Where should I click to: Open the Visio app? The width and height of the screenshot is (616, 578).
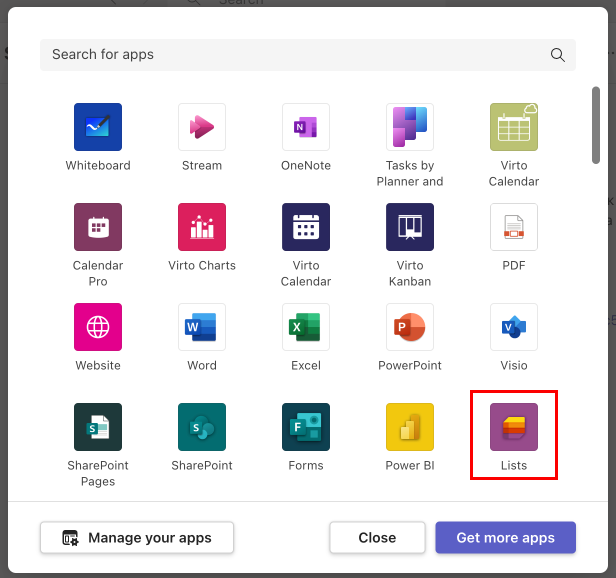[x=514, y=327]
